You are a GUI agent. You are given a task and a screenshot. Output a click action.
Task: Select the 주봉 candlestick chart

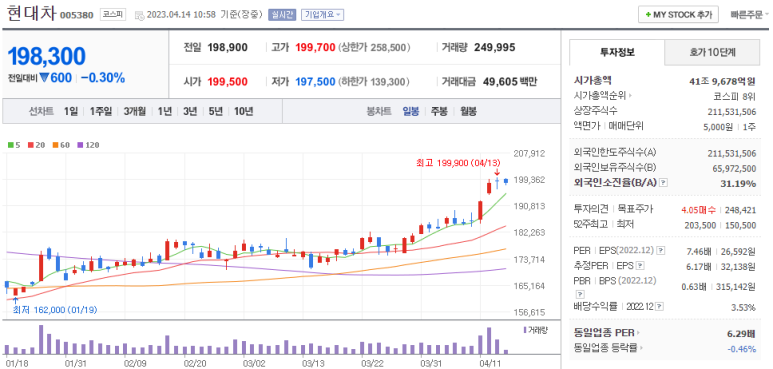[x=439, y=111]
